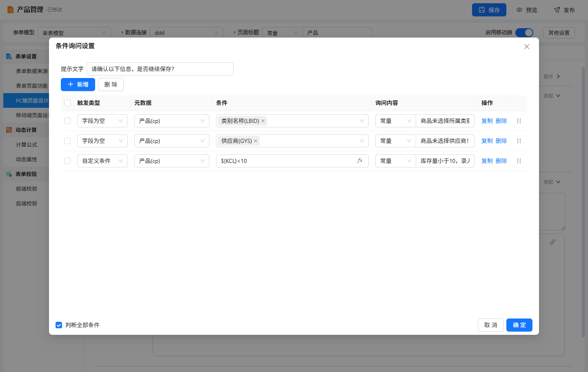The height and width of the screenshot is (372, 588).
Task: Uncheck 判断全部条件 checkbox
Action: [59, 325]
